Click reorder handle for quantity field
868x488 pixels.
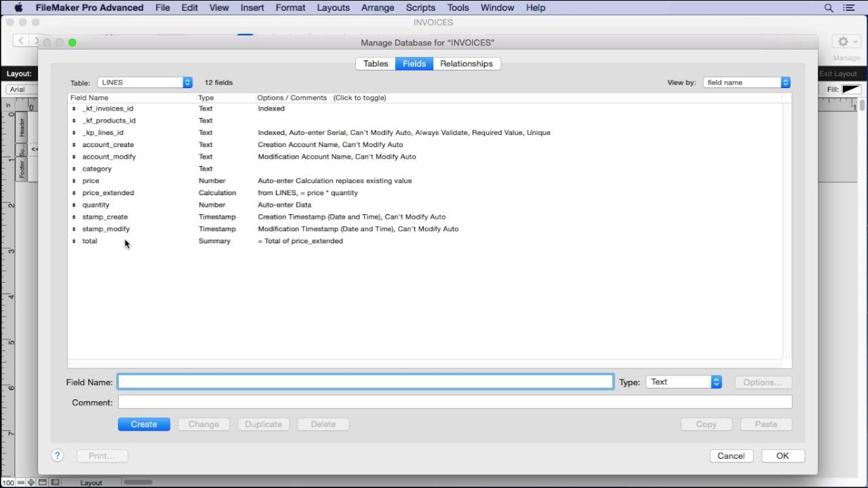pos(74,205)
